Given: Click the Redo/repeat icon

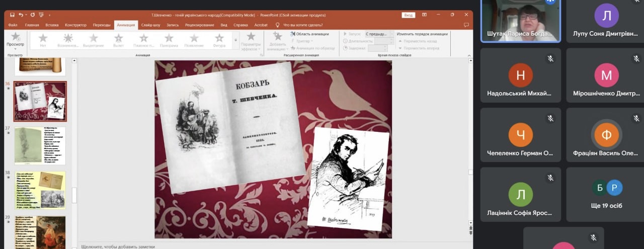Looking at the screenshot, I should click(33, 15).
